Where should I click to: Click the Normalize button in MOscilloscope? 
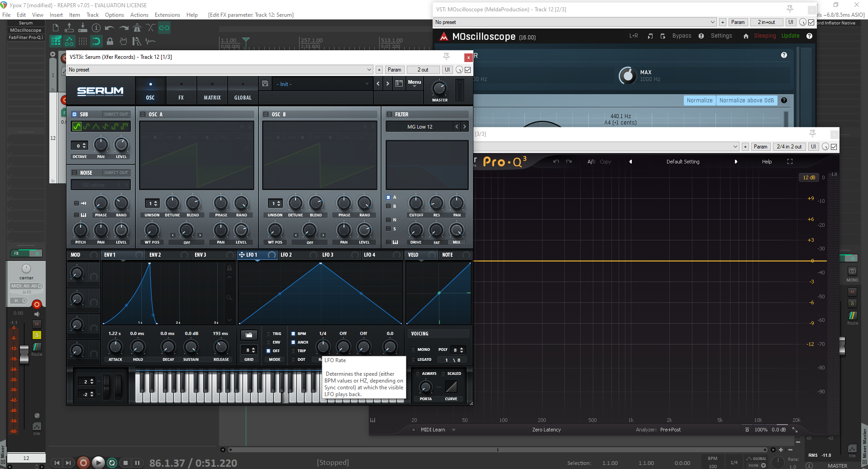(700, 100)
